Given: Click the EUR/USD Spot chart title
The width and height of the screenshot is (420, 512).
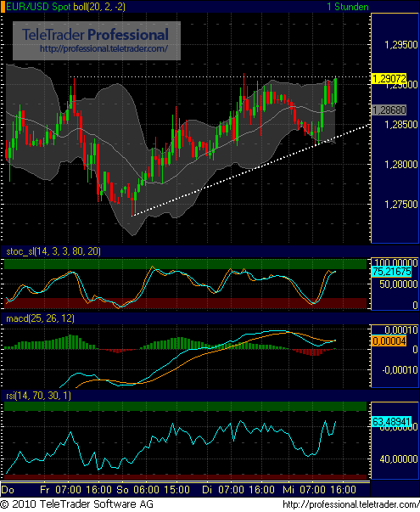Looking at the screenshot, I should pos(38,7).
